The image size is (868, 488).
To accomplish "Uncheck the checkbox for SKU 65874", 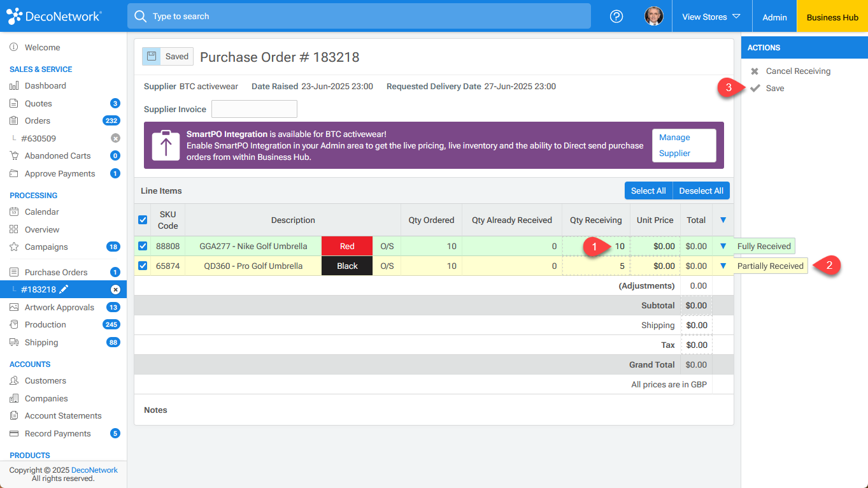I will [143, 266].
